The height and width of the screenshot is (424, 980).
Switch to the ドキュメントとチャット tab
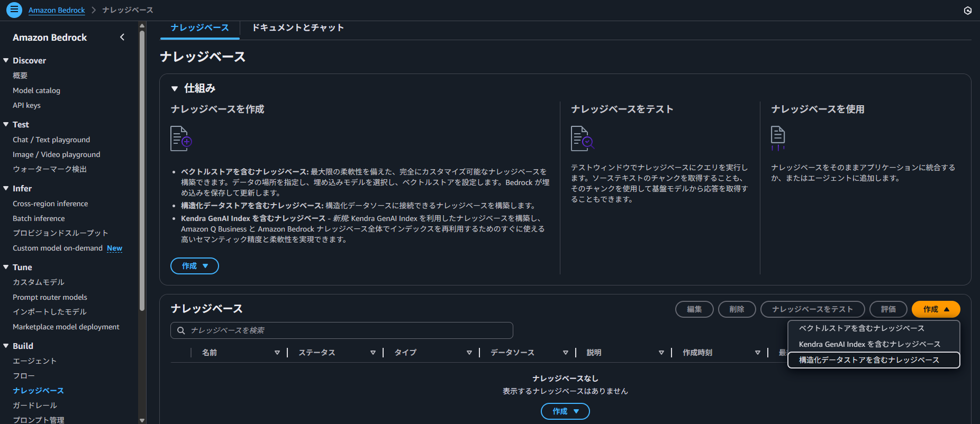(x=298, y=28)
